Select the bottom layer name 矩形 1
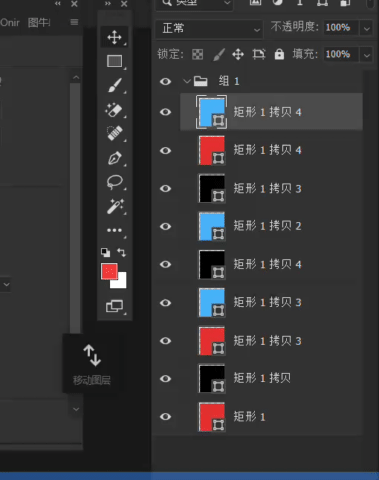379x480 pixels. pyautogui.click(x=249, y=417)
